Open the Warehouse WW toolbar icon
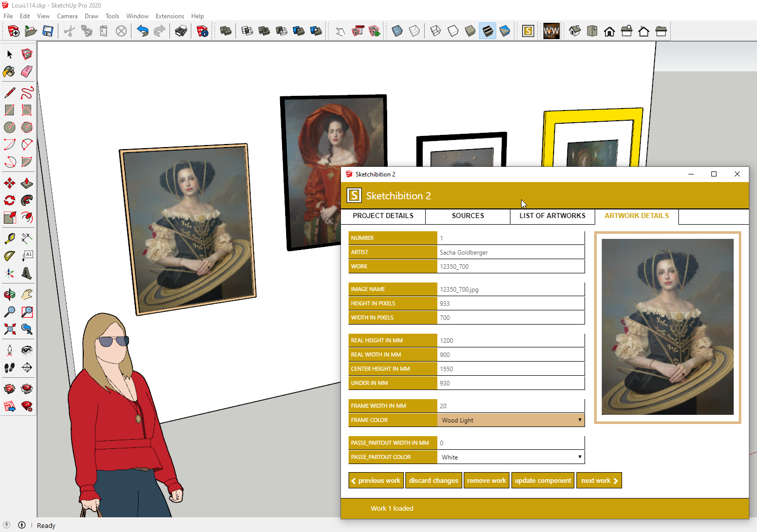The image size is (757, 532). 552,31
